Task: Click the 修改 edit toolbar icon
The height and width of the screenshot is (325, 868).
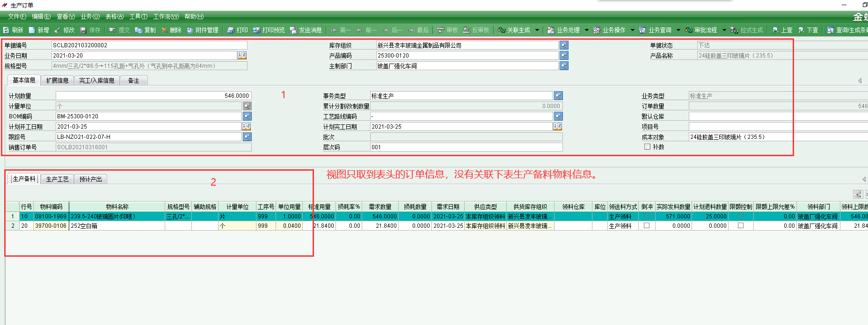Action: [x=58, y=30]
